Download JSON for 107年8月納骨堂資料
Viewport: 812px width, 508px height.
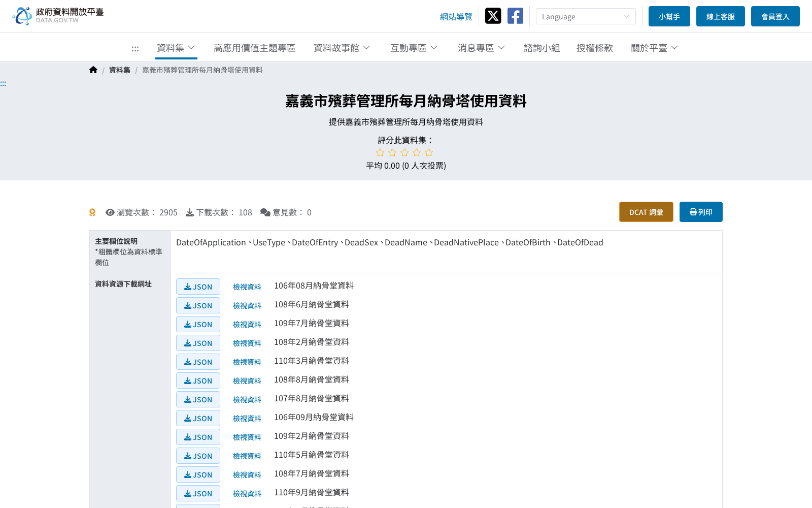tap(198, 399)
